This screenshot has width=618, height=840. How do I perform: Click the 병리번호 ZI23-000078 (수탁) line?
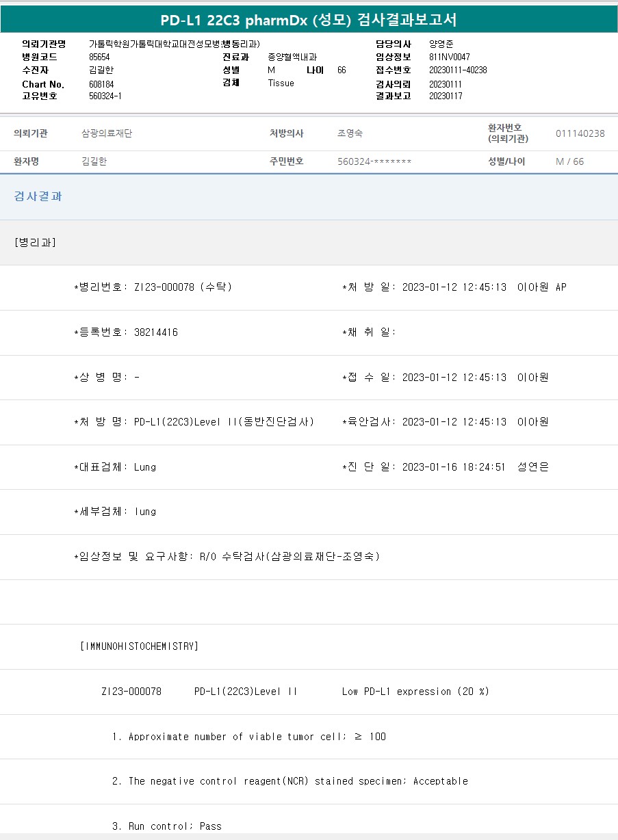pyautogui.click(x=153, y=287)
